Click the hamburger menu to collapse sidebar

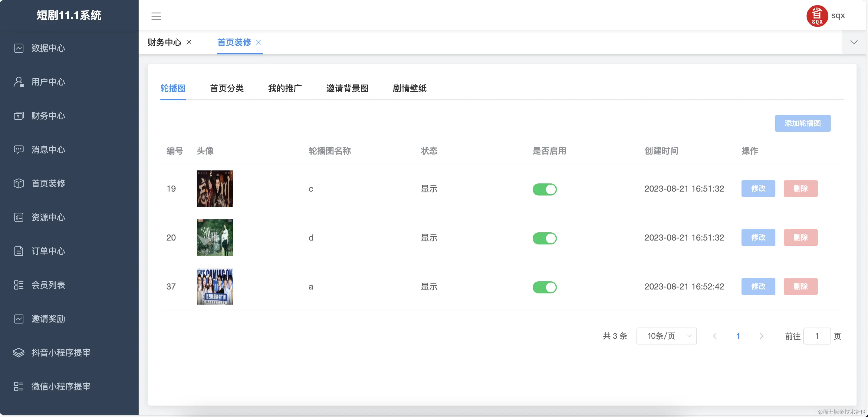click(156, 16)
